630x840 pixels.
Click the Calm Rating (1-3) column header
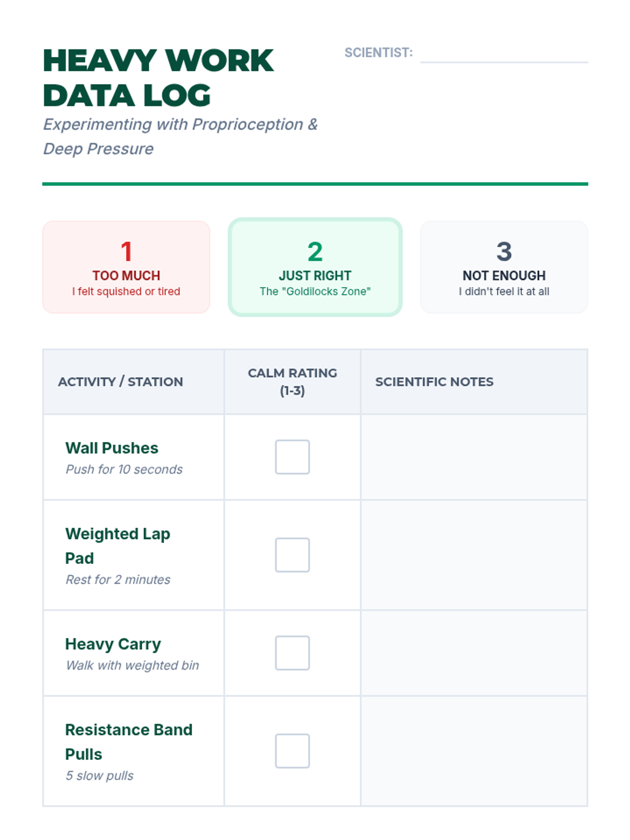[292, 382]
